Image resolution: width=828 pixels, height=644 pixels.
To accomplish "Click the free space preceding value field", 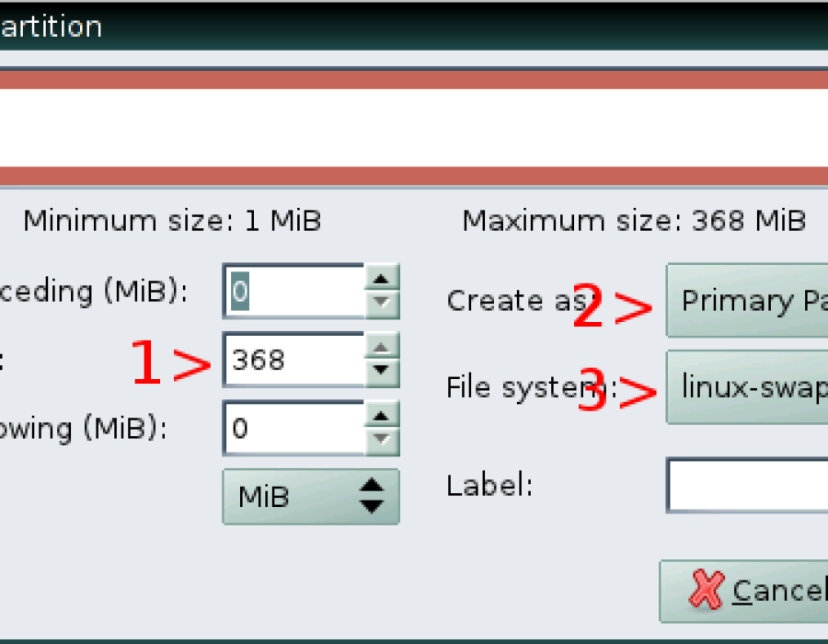I will [x=294, y=291].
